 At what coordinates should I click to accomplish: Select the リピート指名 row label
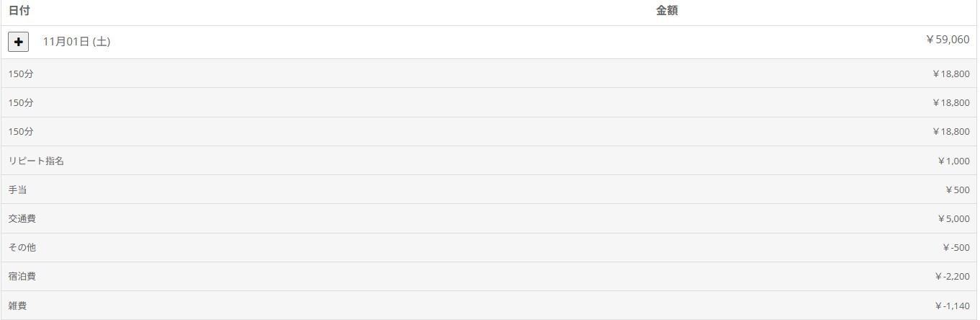(x=36, y=161)
